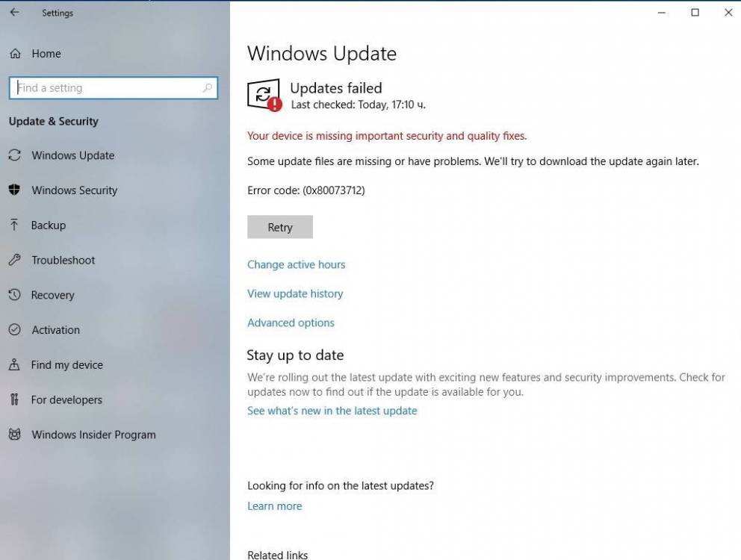This screenshot has height=560, width=741.
Task: Open Activation settings
Action: tap(55, 330)
